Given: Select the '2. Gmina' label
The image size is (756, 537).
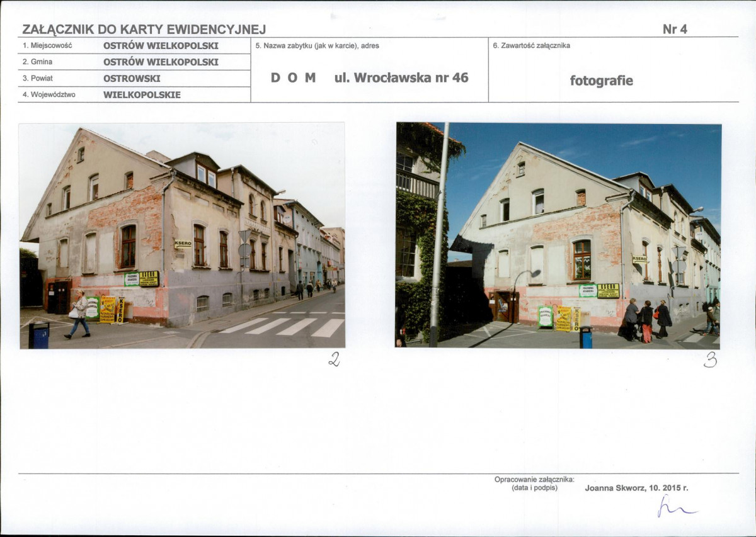Looking at the screenshot, I should click(x=37, y=62).
